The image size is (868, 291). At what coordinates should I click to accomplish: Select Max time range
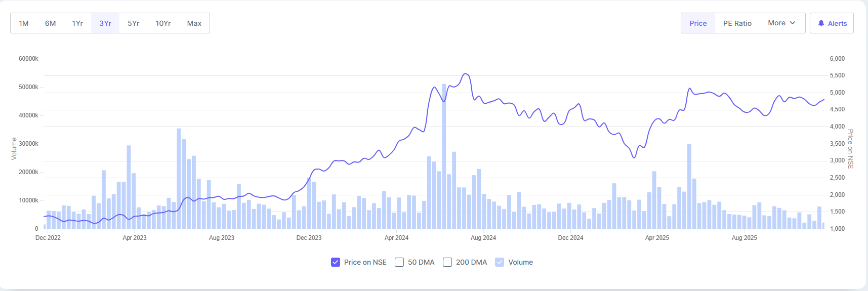coord(194,23)
